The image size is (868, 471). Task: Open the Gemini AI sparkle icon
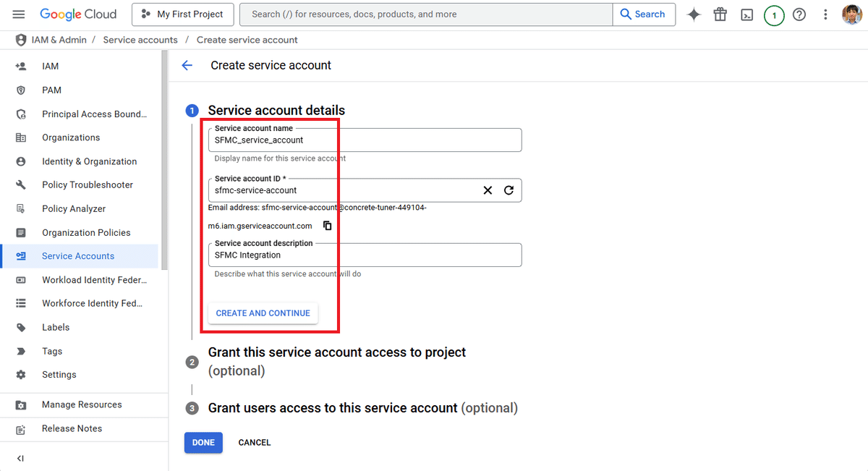(694, 14)
